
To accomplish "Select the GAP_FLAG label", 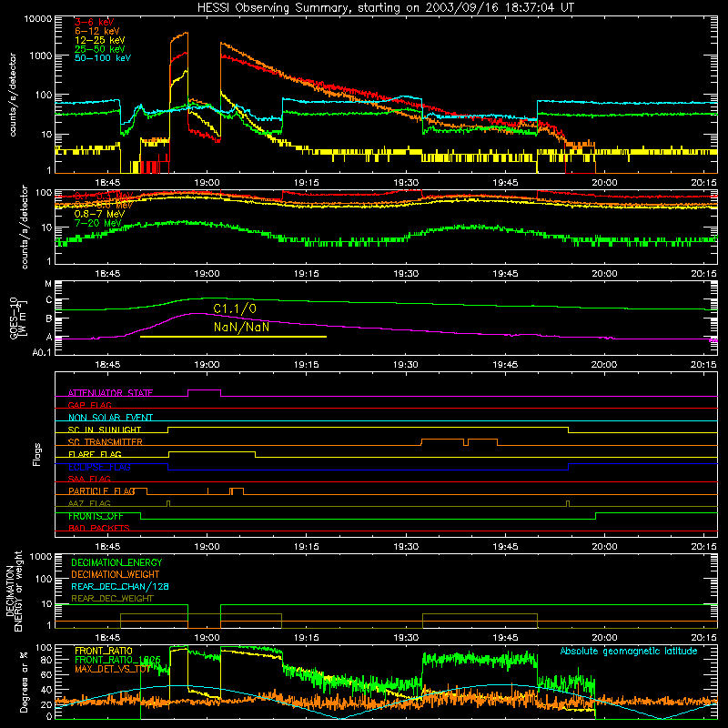I will click(x=89, y=405).
